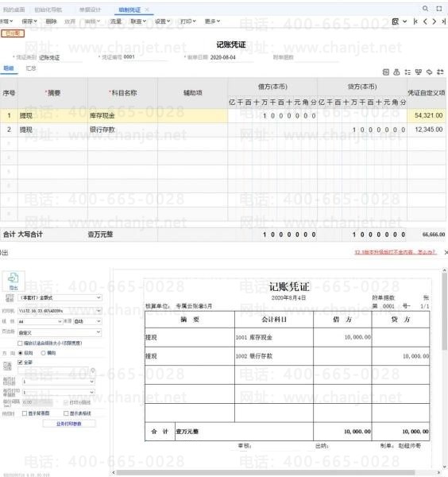The width and height of the screenshot is (448, 477).
Task: Click the preview vertical scrollbar
Action: [x=444, y=310]
